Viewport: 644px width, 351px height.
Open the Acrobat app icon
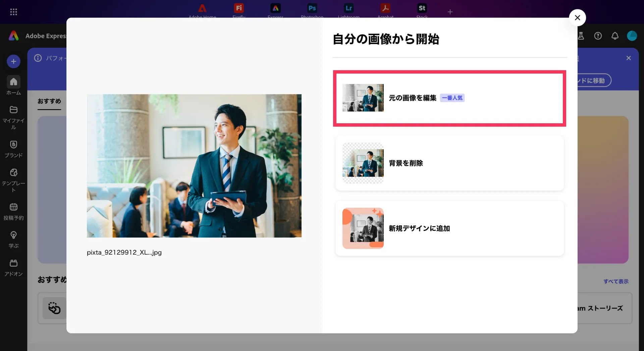(x=385, y=8)
